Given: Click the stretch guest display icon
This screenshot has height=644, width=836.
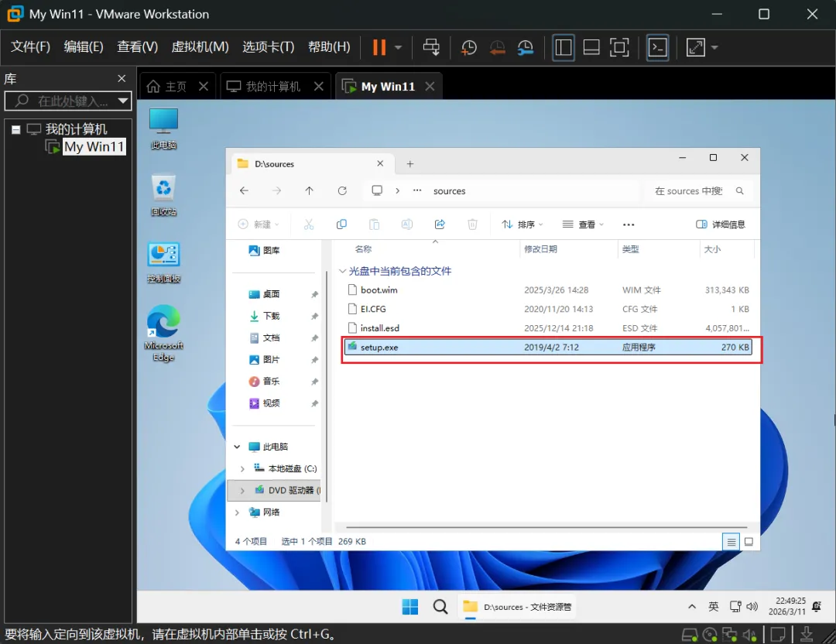Looking at the screenshot, I should coord(695,47).
